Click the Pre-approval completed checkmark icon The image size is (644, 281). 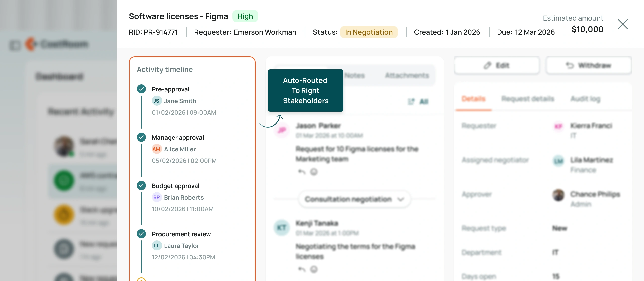(141, 89)
